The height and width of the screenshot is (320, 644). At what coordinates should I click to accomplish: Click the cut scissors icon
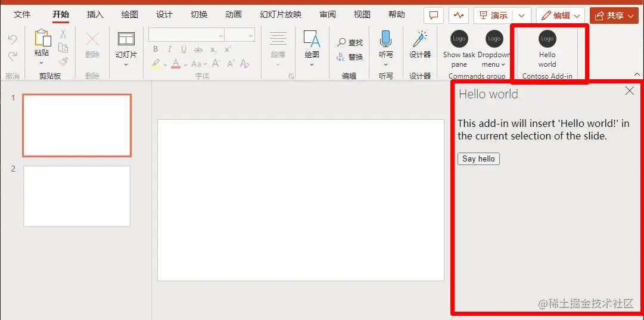[63, 34]
